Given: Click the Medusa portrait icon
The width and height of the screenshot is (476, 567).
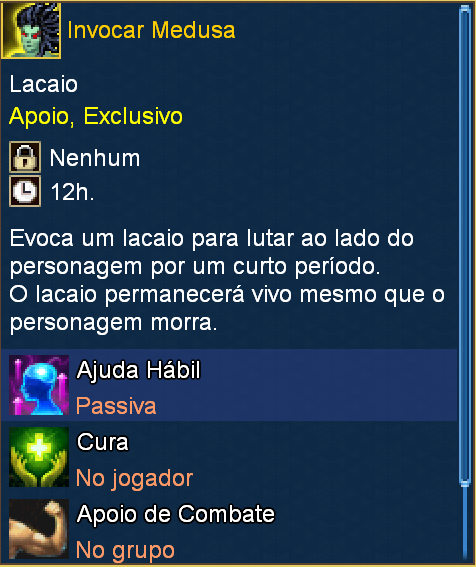Looking at the screenshot, I should click(31, 30).
